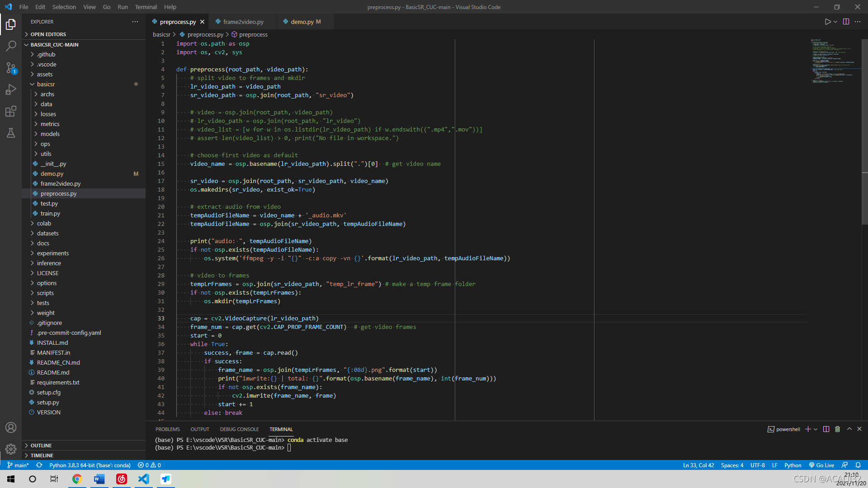Open Source Control view icon
The image size is (868, 488).
(x=11, y=68)
